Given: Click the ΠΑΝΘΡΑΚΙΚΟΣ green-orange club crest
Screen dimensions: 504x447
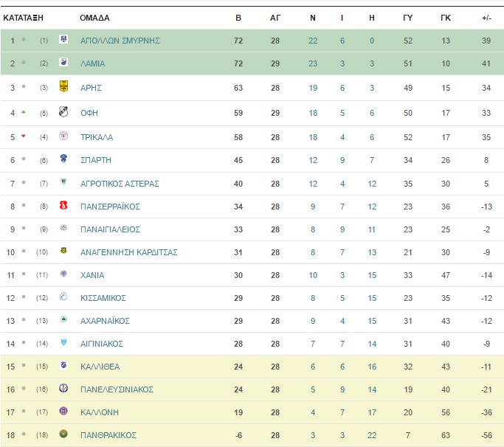Looking at the screenshot, I should (63, 434).
